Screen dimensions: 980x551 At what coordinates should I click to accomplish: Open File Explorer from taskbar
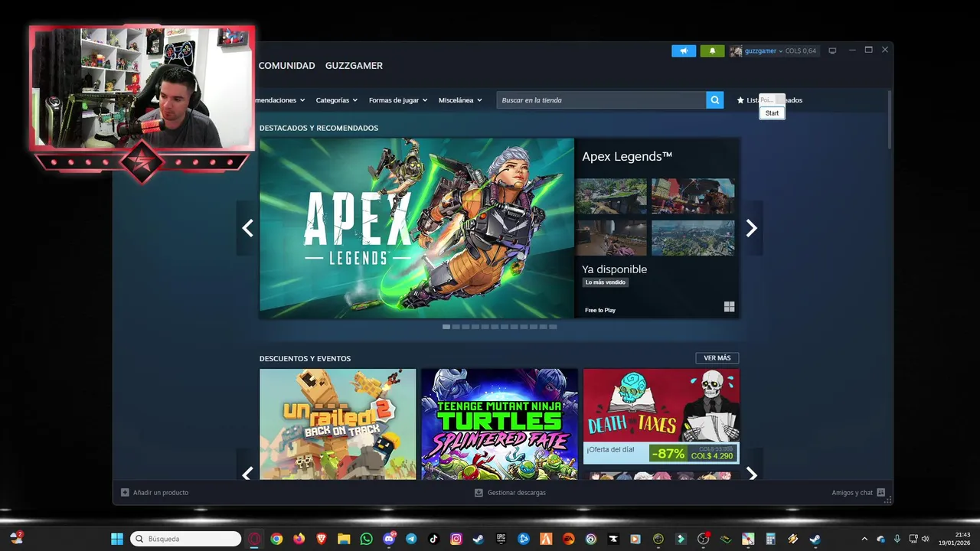344,539
